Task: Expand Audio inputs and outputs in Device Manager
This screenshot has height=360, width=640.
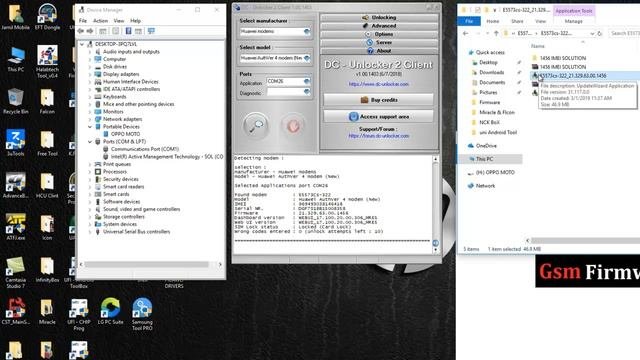Action: point(90,52)
